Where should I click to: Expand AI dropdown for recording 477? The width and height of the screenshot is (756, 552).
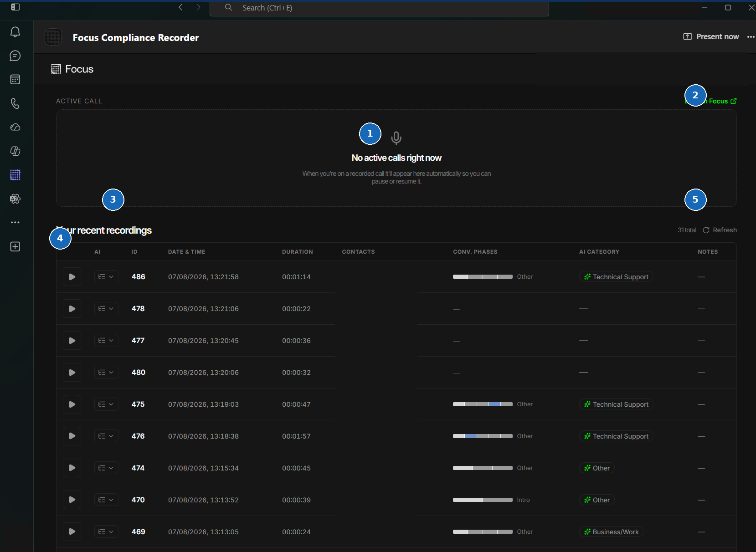coord(106,341)
